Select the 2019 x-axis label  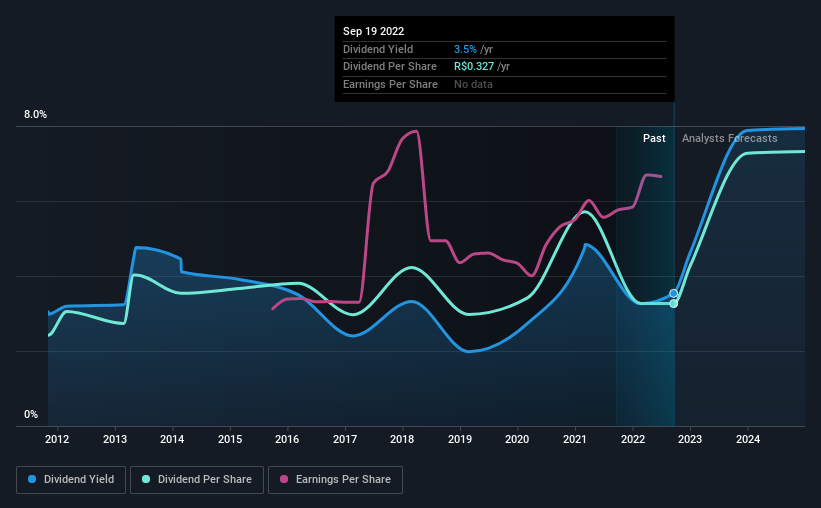460,439
